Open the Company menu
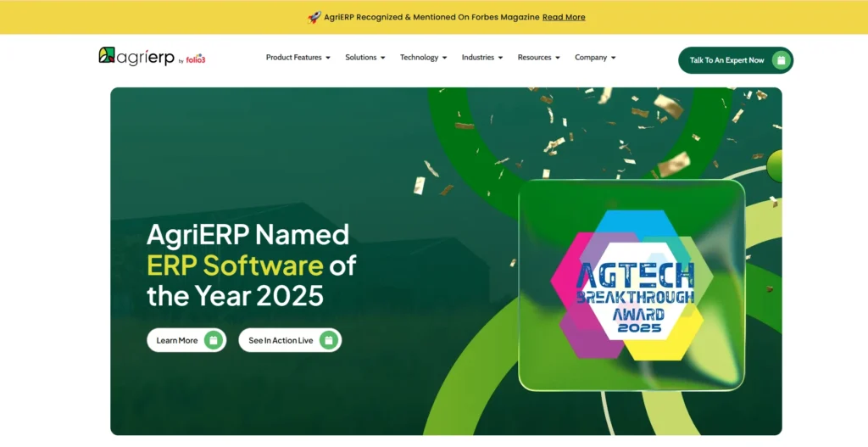 [x=595, y=58]
